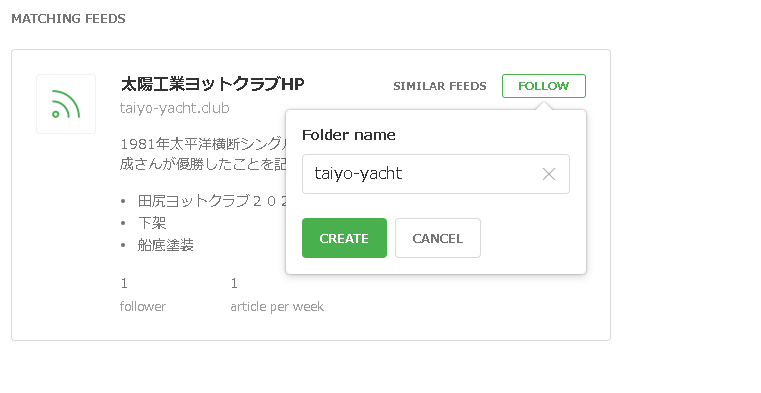Screen dimensions: 761x393
Task: Open the 太陽工業ヨットクラブHP feed title
Action: (x=213, y=84)
